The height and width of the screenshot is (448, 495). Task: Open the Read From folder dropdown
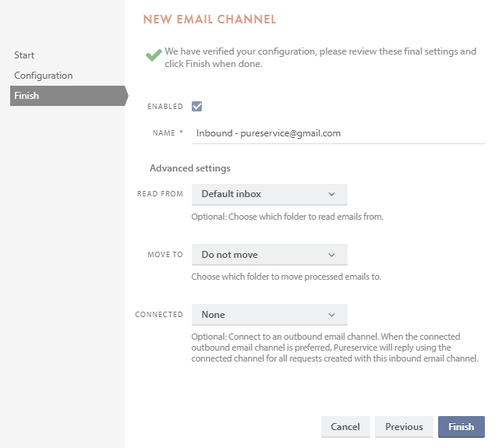pos(269,194)
